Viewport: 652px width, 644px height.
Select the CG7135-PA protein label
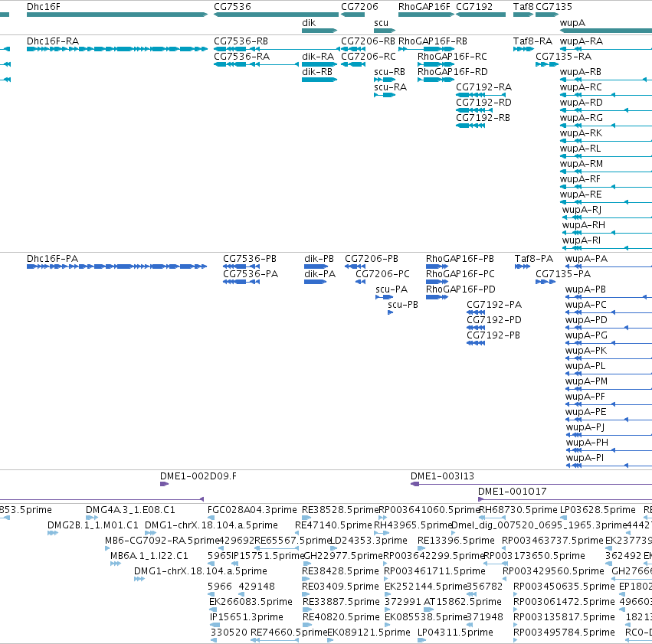(563, 274)
